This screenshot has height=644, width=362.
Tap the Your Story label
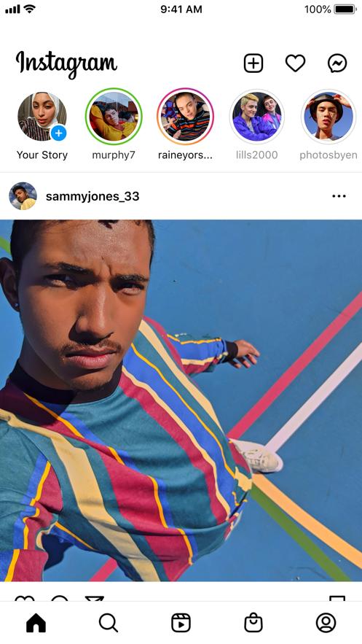click(x=42, y=155)
